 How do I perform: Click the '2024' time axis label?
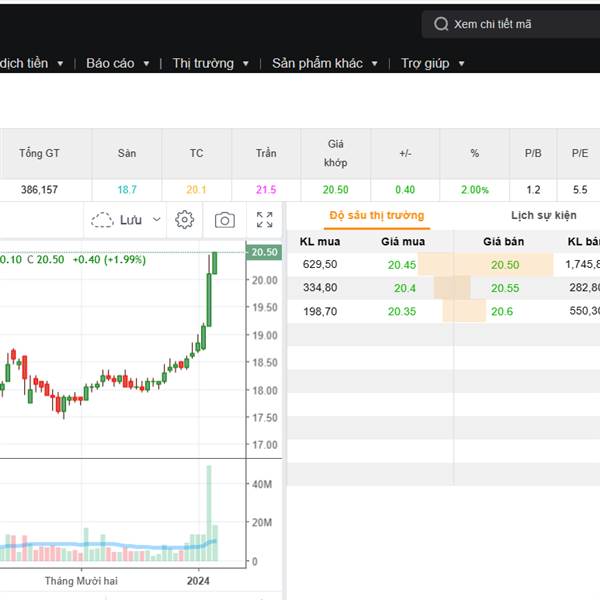click(x=198, y=581)
